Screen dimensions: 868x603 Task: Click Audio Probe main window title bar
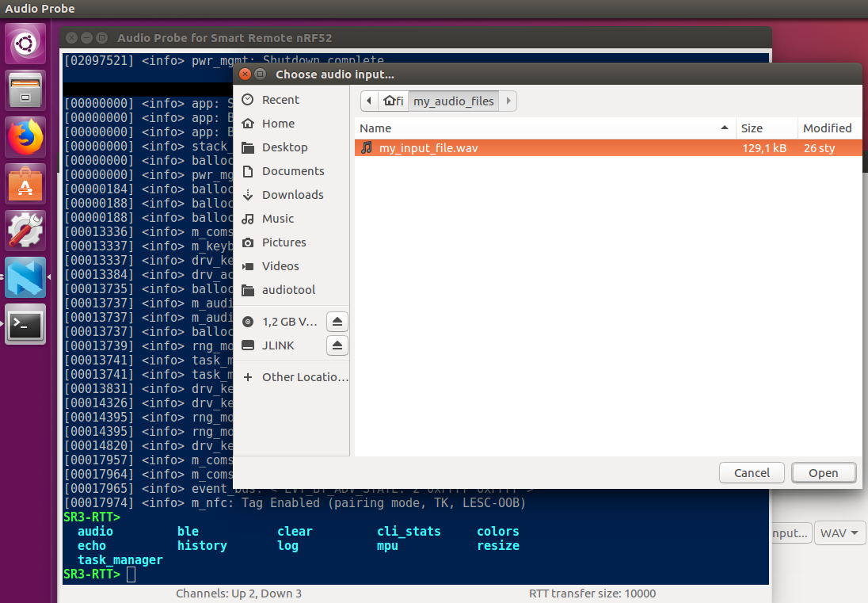pos(415,38)
